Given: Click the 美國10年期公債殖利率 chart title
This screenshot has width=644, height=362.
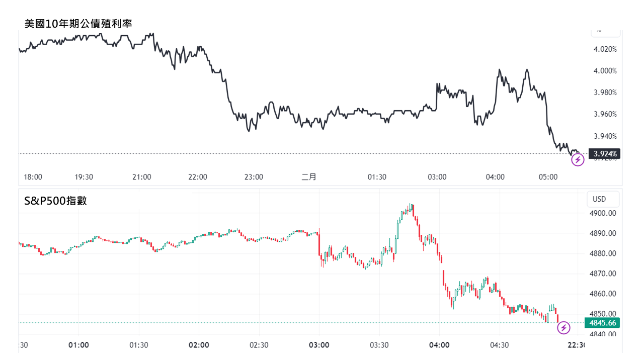Looking at the screenshot, I should (78, 23).
